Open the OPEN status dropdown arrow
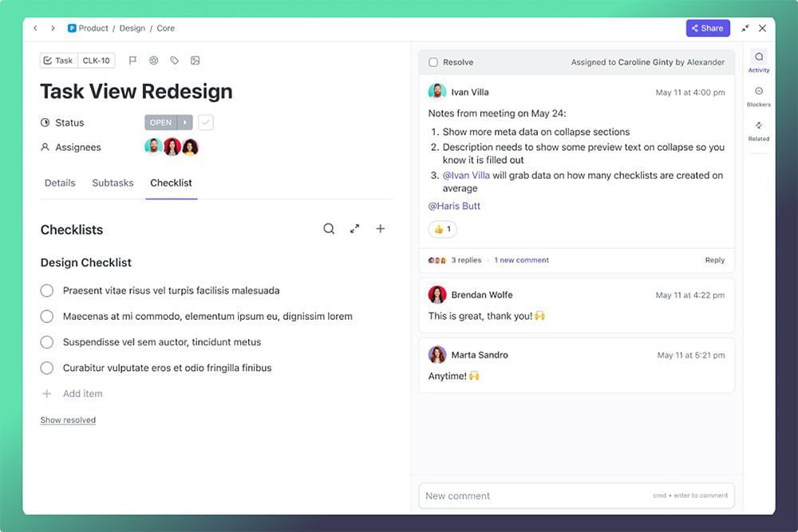This screenshot has width=798, height=532. 185,123
